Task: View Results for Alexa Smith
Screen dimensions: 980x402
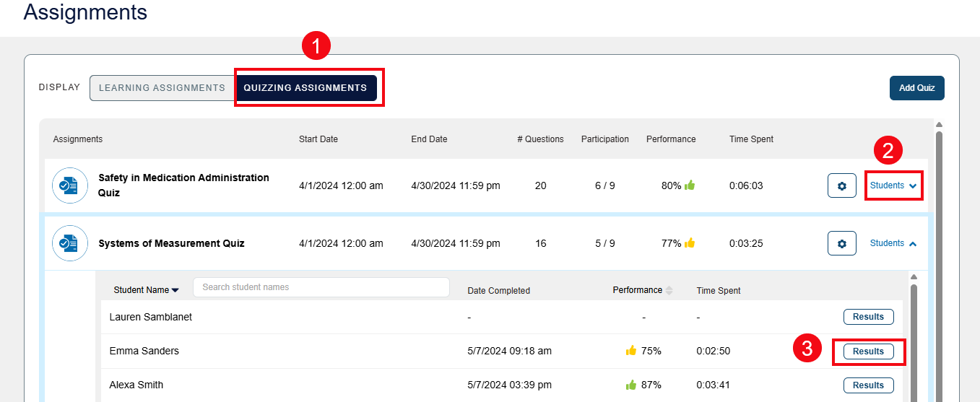Action: point(868,385)
